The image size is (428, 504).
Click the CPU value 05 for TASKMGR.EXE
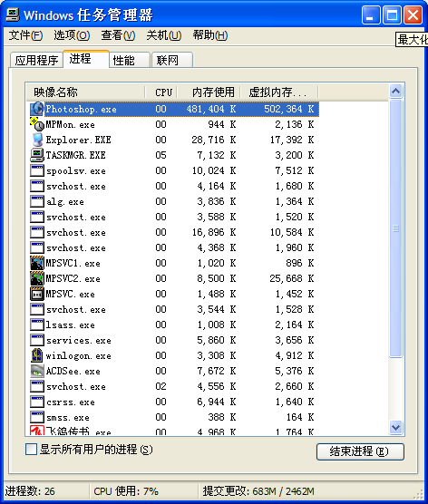[x=160, y=155]
